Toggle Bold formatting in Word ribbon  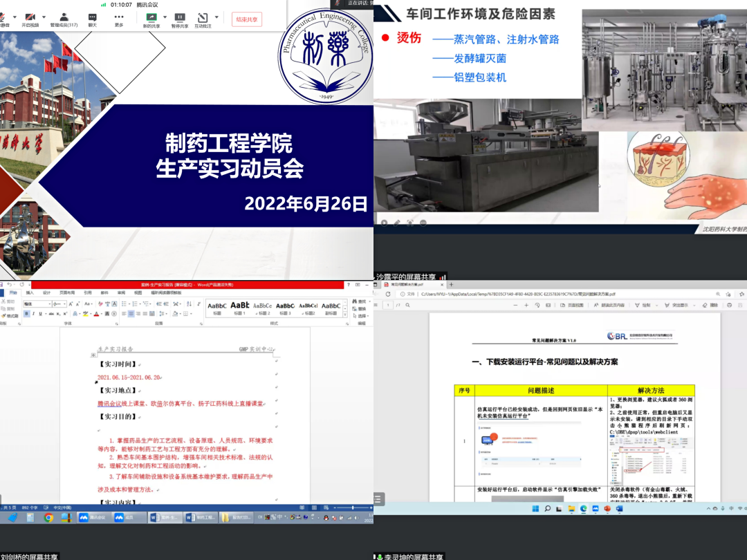(x=26, y=314)
